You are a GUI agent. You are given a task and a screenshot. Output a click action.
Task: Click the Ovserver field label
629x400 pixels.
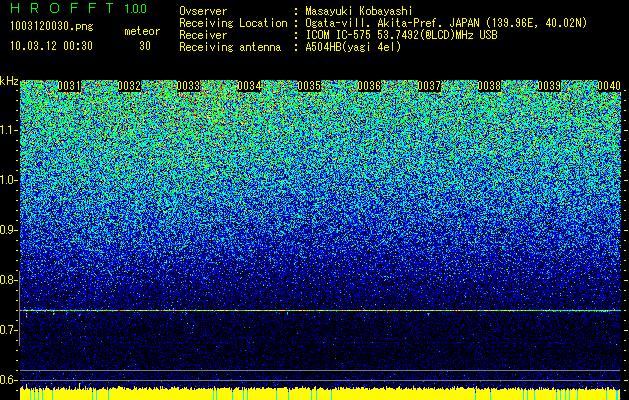[x=203, y=11]
